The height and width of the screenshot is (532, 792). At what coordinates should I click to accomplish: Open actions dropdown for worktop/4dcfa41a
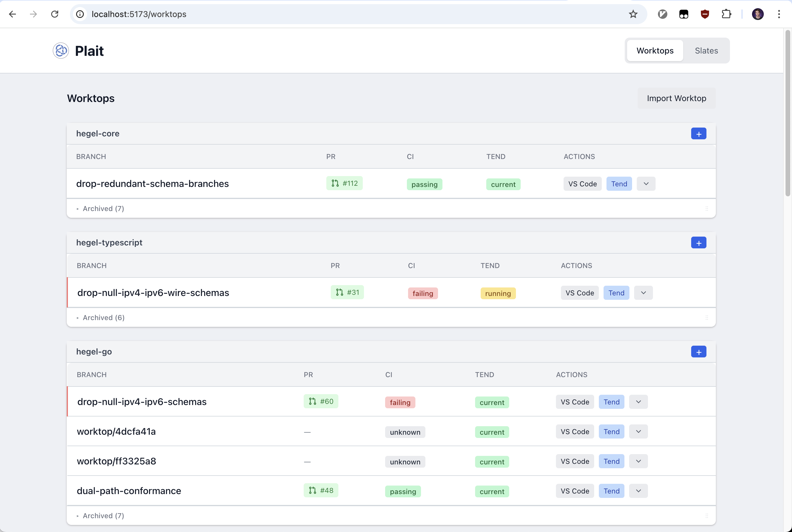pyautogui.click(x=638, y=431)
